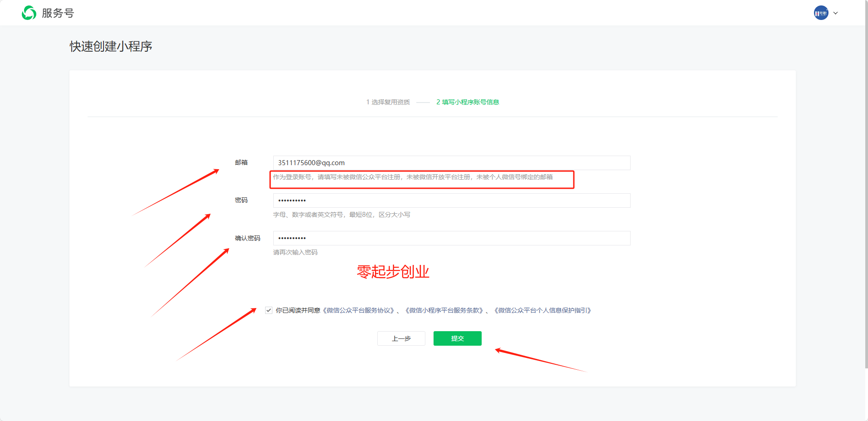This screenshot has height=421, width=868.
Task: Click the red 零起步创业 watermark text
Action: click(393, 271)
